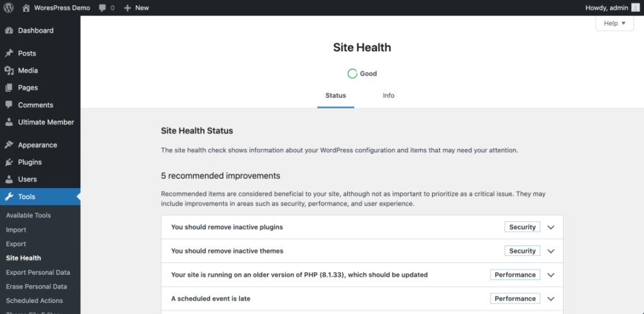Click Security badge on inactive themes row
644x314 pixels.
[x=523, y=251]
